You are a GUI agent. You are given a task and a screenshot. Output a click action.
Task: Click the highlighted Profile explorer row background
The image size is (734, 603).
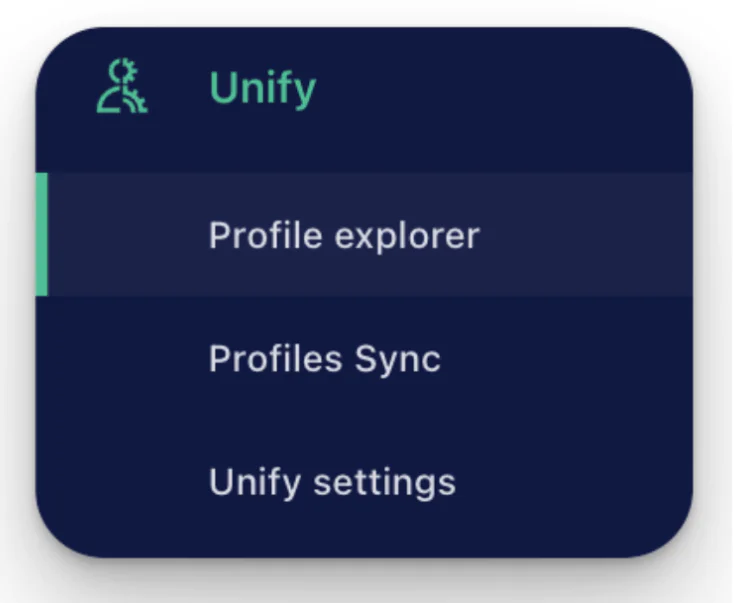click(x=364, y=234)
